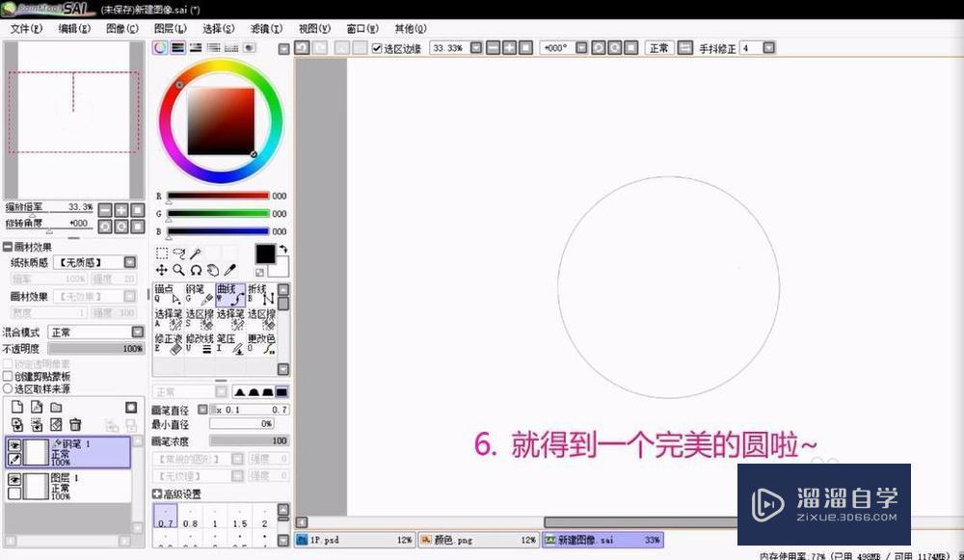Image resolution: width=964 pixels, height=560 pixels.
Task: Select the Zoom magnifier tool
Action: [x=177, y=269]
